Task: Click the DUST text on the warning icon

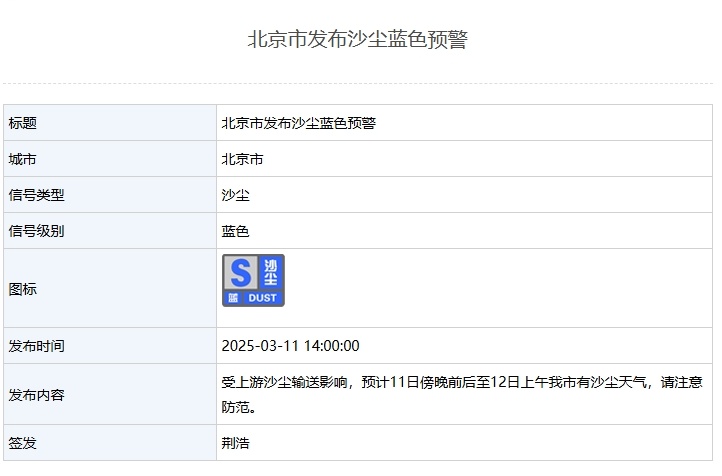Action: coord(262,298)
